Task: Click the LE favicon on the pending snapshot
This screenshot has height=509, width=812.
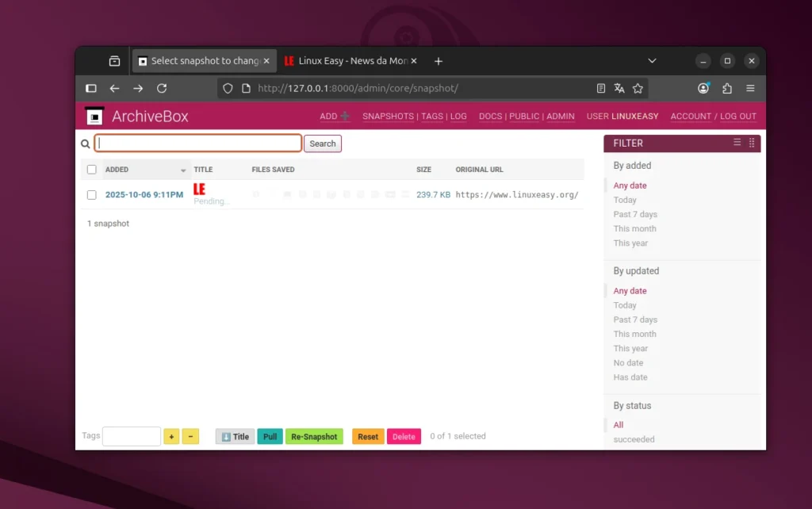Action: (198, 189)
